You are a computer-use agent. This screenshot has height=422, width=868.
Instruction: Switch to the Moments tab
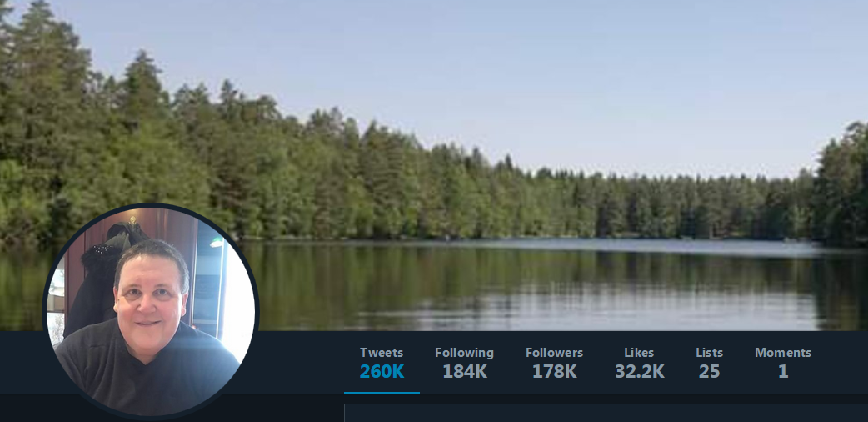783,363
